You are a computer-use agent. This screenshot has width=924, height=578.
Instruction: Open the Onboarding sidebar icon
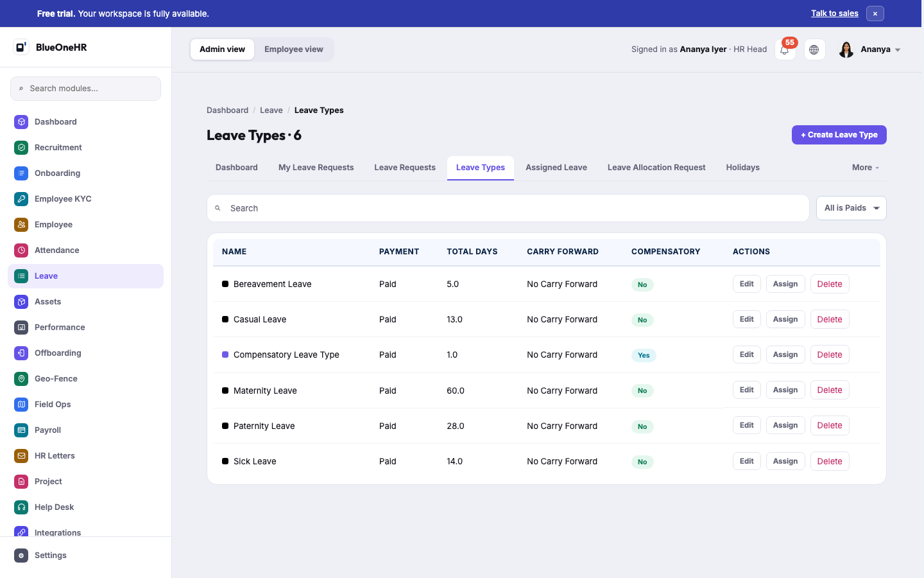tap(21, 173)
